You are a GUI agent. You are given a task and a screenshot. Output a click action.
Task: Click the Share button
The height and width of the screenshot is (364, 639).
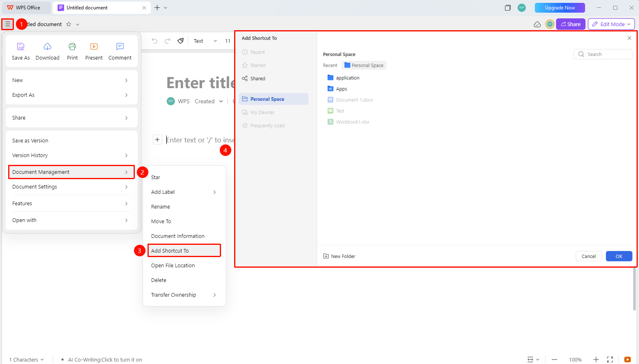[x=571, y=24]
